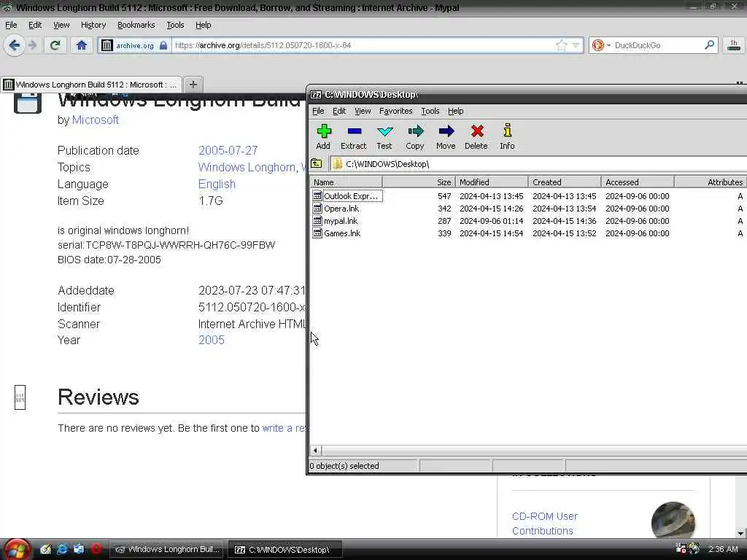747x560 pixels.
Task: Select the Windows Longhorn Build 5112 browser tab
Action: tap(91, 85)
